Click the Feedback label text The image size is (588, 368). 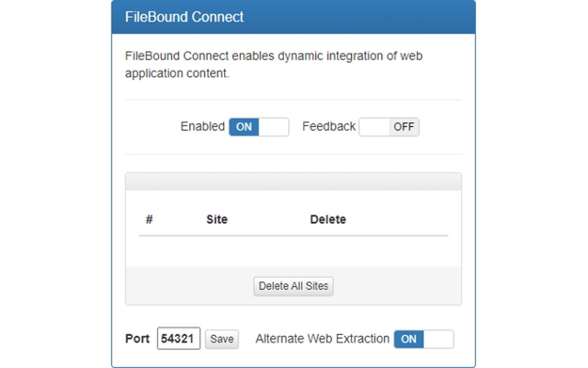(x=327, y=126)
